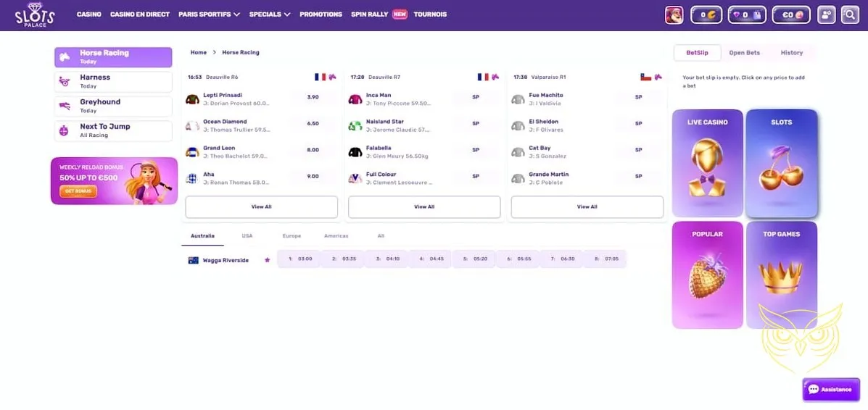
Task: Click the Falabella black silk icon
Action: click(x=355, y=152)
